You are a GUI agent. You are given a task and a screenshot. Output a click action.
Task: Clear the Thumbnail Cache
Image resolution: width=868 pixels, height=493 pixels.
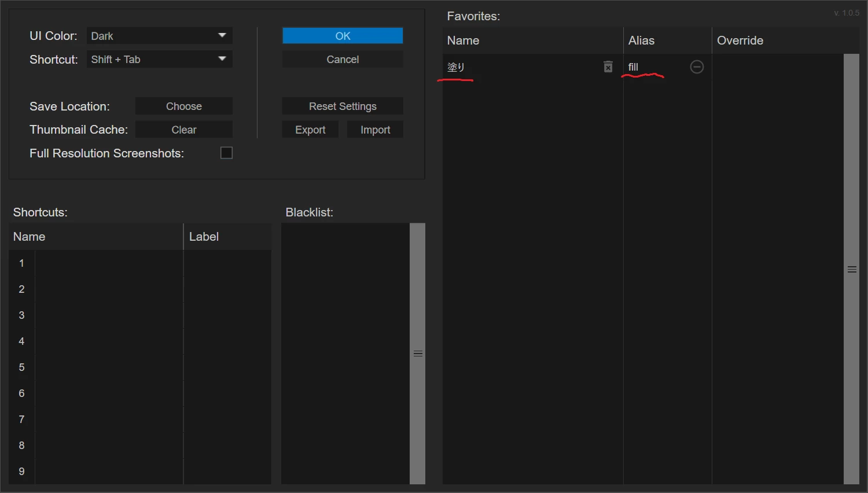point(184,130)
